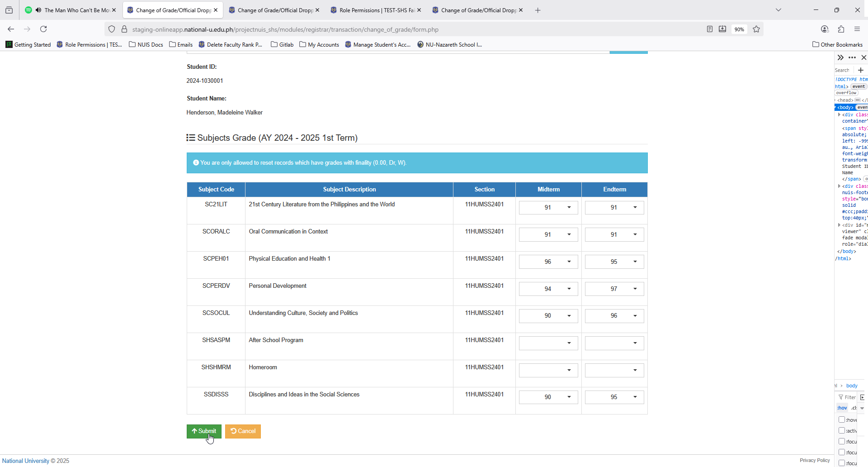The width and height of the screenshot is (868, 467).
Task: Open the Privacy Policy link
Action: click(815, 460)
